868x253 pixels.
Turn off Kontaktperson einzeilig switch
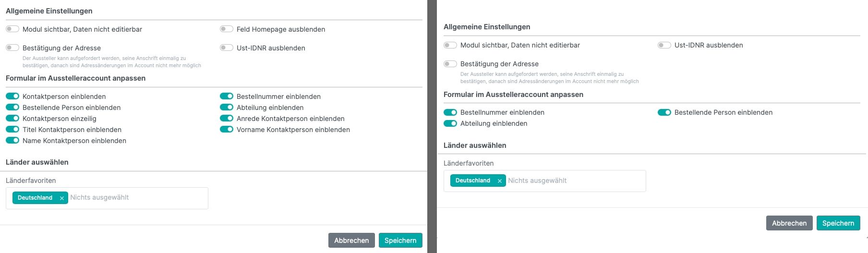[x=12, y=119]
